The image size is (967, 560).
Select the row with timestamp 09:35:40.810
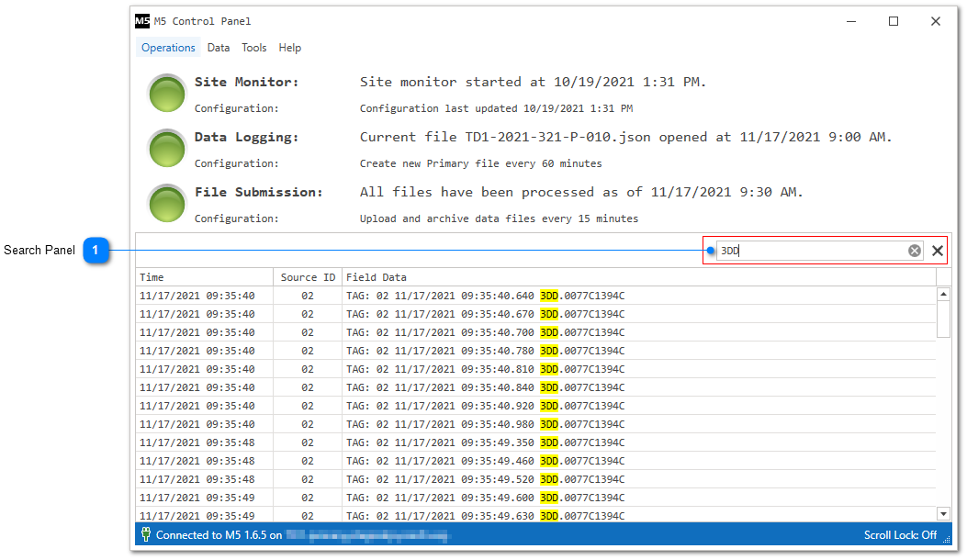536,369
